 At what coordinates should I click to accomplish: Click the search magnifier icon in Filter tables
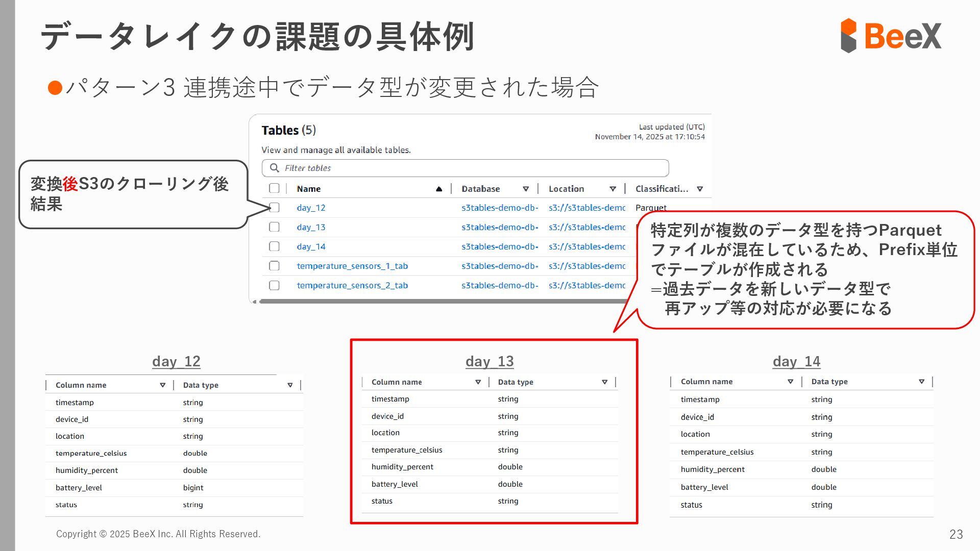[x=275, y=168]
